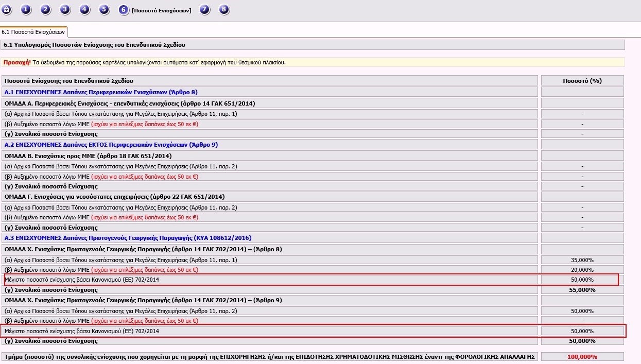Navigate to step 5 icon

tap(104, 10)
